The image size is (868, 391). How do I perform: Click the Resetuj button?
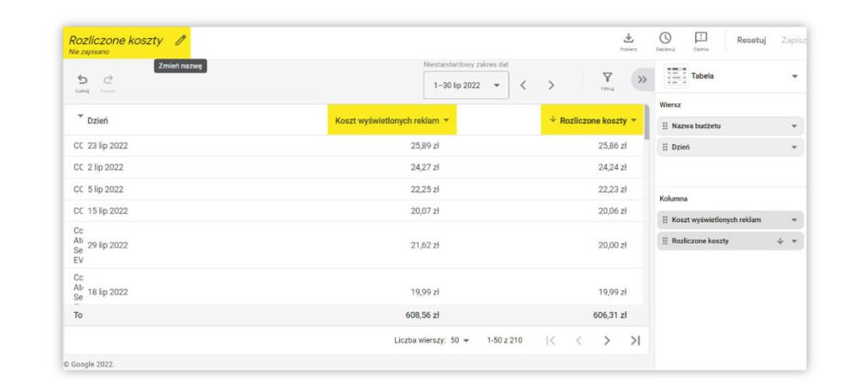(751, 40)
